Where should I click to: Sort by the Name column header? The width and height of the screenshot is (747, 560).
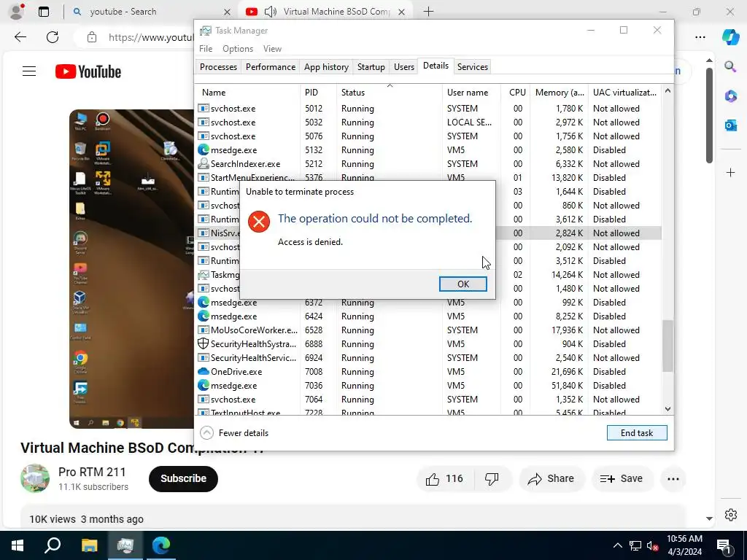click(247, 93)
